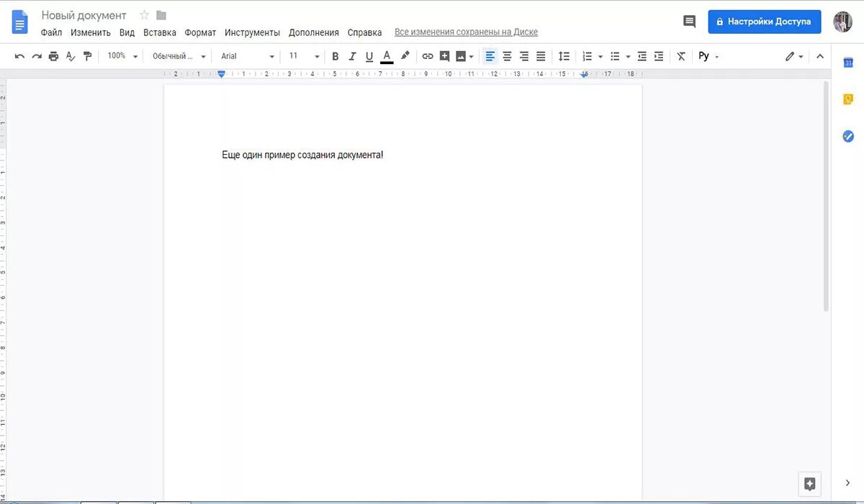Open the Инструменты menu
This screenshot has width=864, height=504.
tap(252, 32)
